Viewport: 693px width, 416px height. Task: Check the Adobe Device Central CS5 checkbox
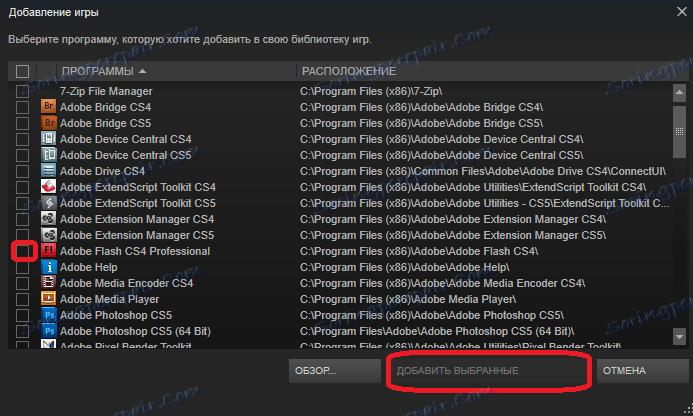pos(23,155)
